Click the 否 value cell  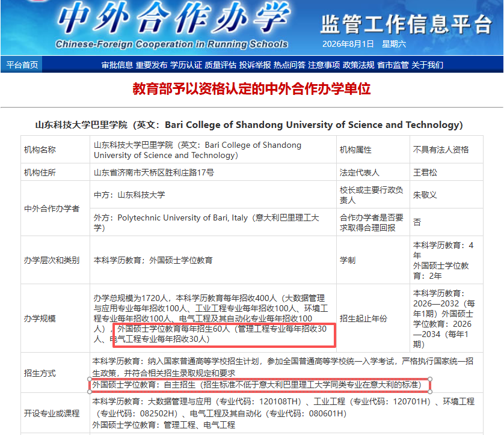tap(446, 222)
